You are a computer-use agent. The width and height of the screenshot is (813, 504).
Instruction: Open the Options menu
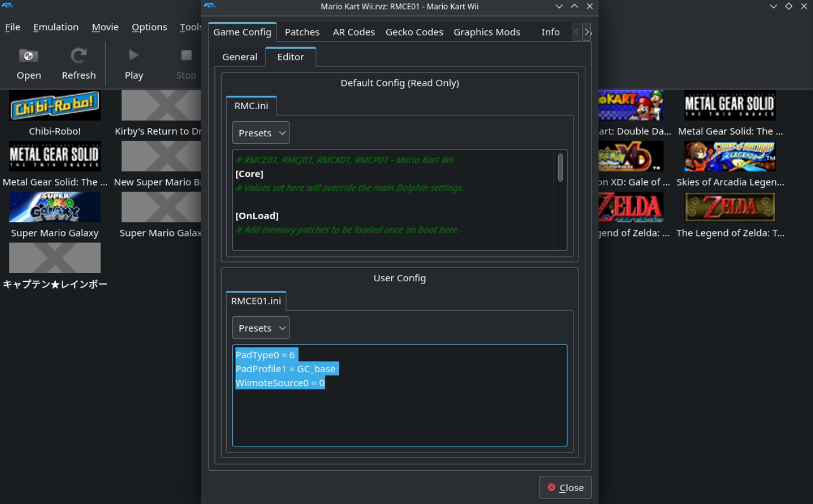149,27
